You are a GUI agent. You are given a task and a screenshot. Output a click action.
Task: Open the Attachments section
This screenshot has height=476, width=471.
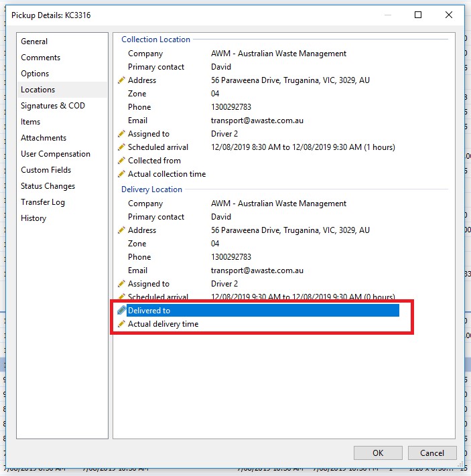pos(44,138)
